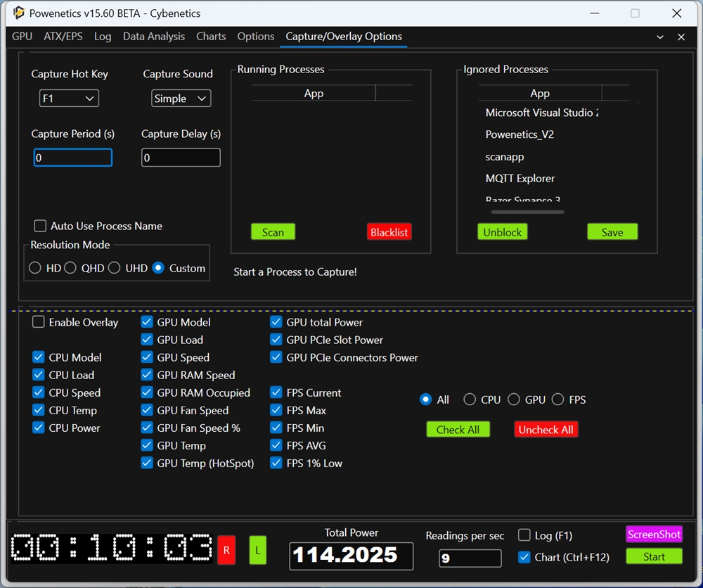Click the Ignored Processes horizontal scrollbar

(x=527, y=212)
